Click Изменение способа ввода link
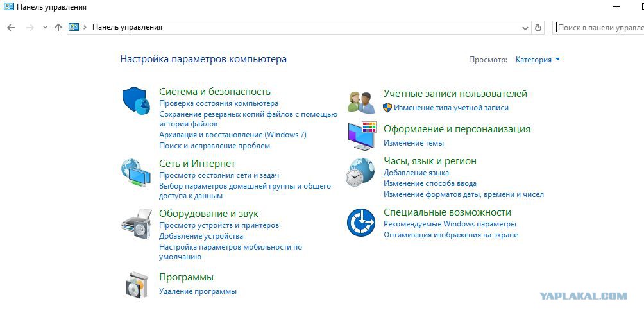 click(x=430, y=183)
